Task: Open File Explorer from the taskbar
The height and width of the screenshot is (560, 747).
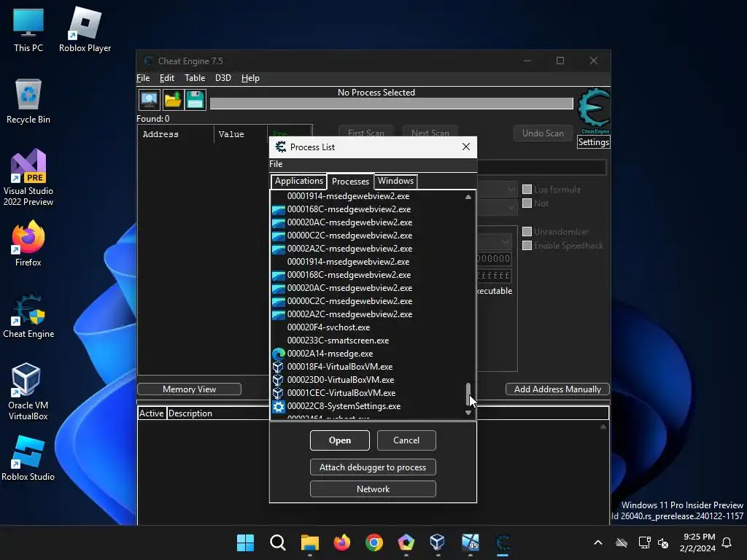Action: coord(309,542)
